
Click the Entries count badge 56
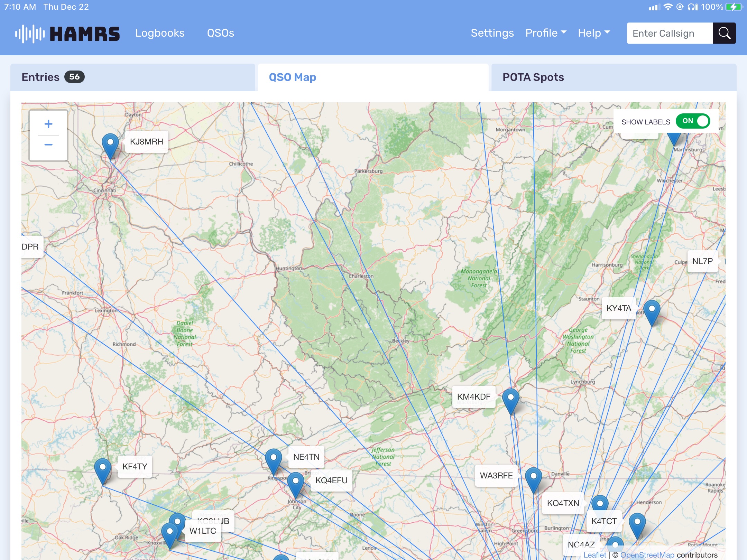pos(74,77)
